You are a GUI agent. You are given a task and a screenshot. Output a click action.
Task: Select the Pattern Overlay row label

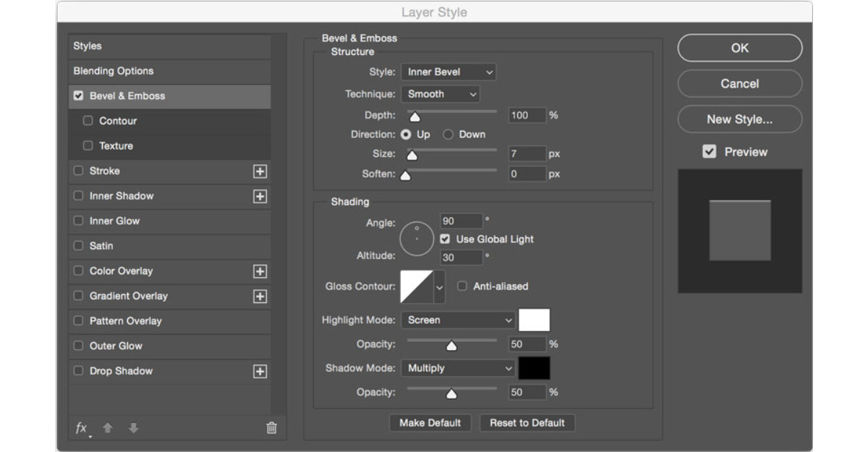pos(126,321)
